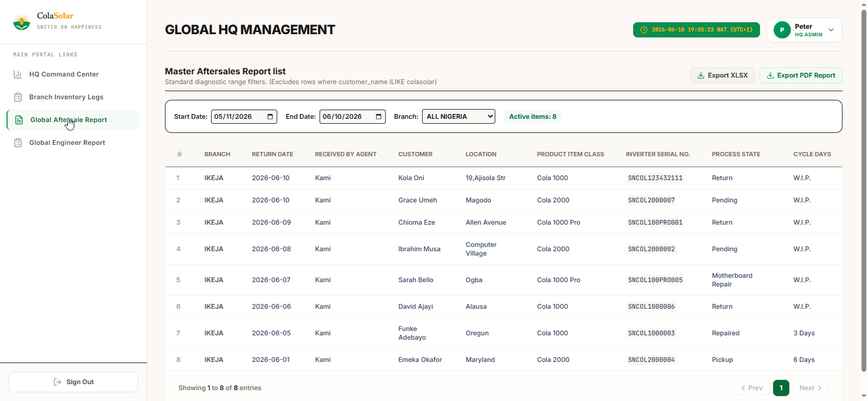The image size is (868, 401).
Task: Select page 1 in pagination
Action: tap(781, 388)
